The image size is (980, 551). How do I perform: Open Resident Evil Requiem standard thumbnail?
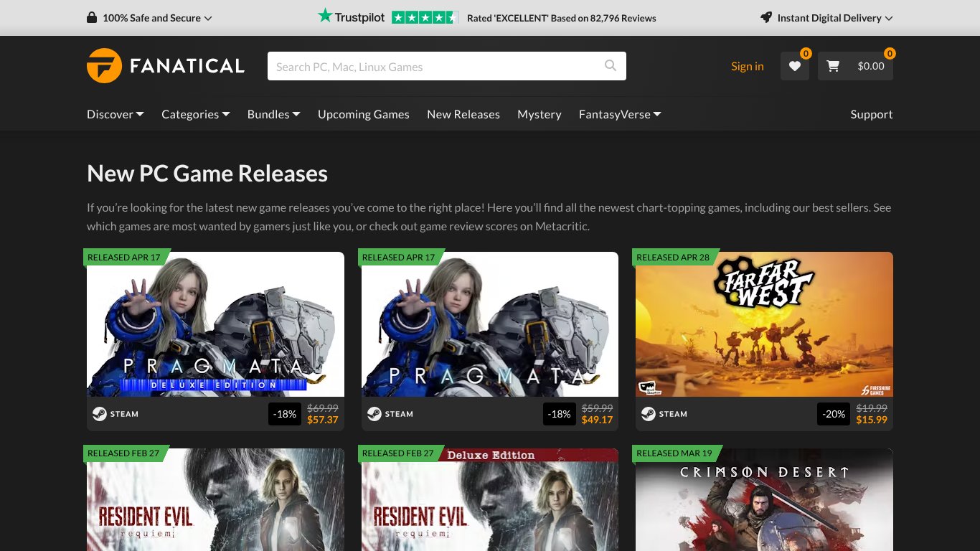(x=215, y=500)
